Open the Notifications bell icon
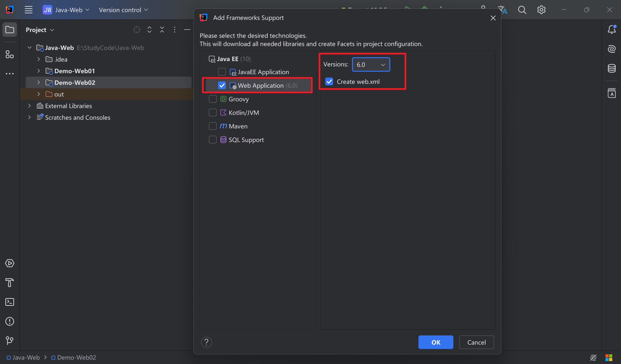This screenshot has height=364, width=621. tap(612, 30)
